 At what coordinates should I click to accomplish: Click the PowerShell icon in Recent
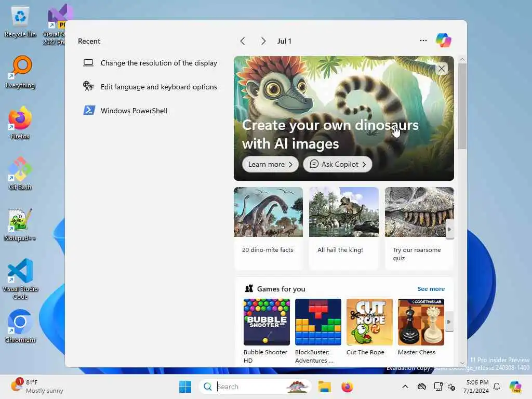(x=89, y=110)
